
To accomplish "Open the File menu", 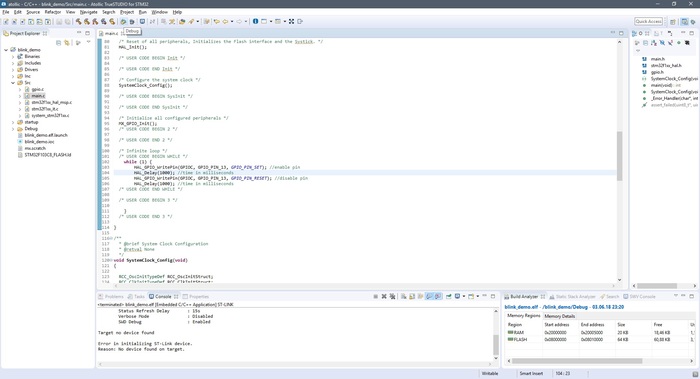I will [x=6, y=12].
